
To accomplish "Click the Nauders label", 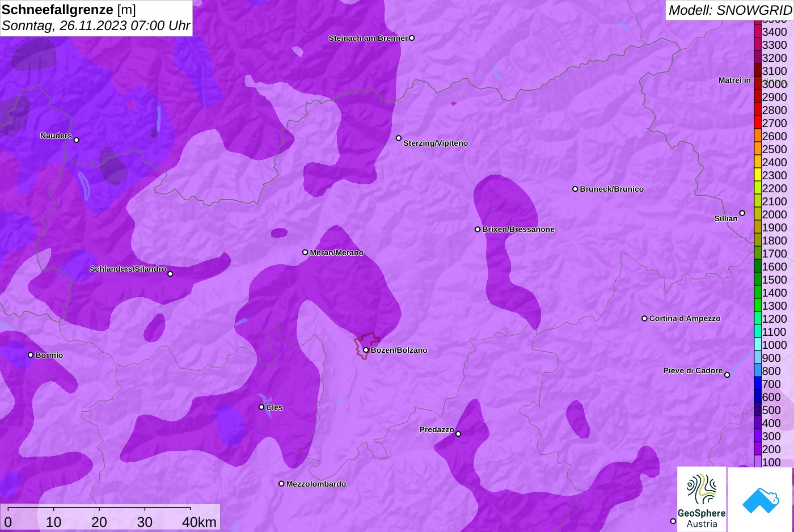I will (56, 136).
